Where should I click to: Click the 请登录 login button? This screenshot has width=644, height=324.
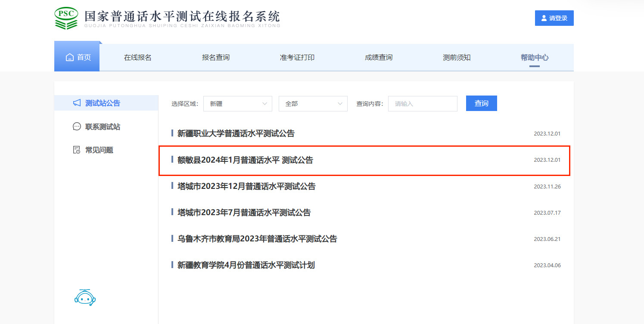tap(554, 18)
